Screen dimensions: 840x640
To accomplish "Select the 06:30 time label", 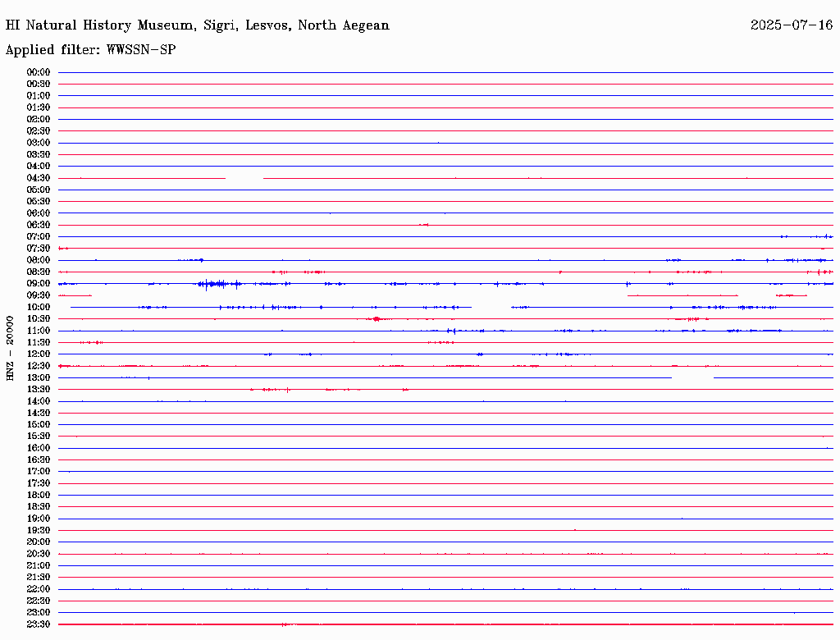I will [39, 225].
